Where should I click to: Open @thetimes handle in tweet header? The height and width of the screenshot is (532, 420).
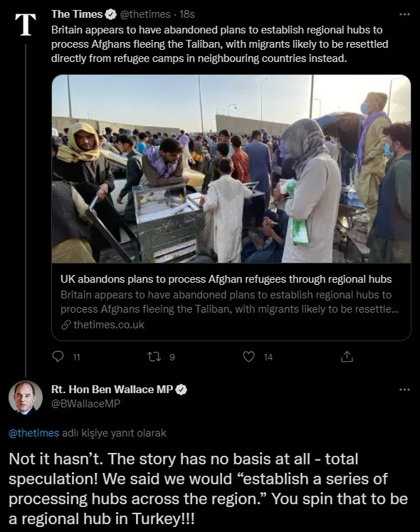(145, 14)
